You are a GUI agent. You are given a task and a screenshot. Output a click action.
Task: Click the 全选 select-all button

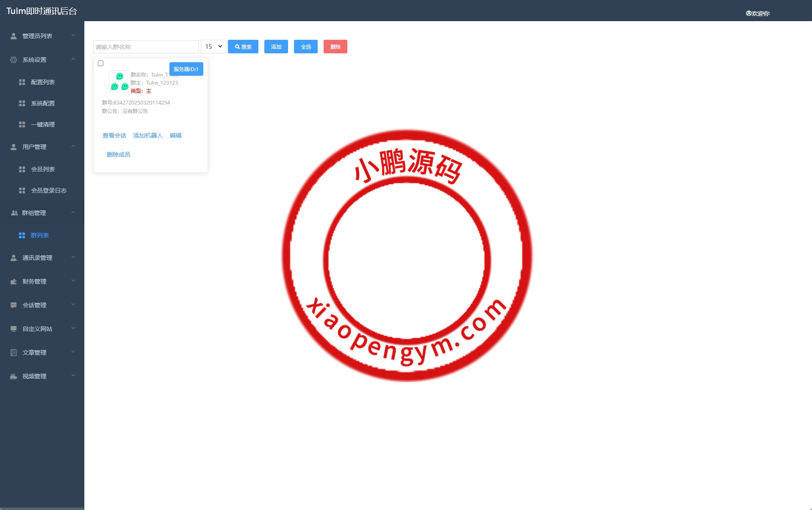(306, 47)
